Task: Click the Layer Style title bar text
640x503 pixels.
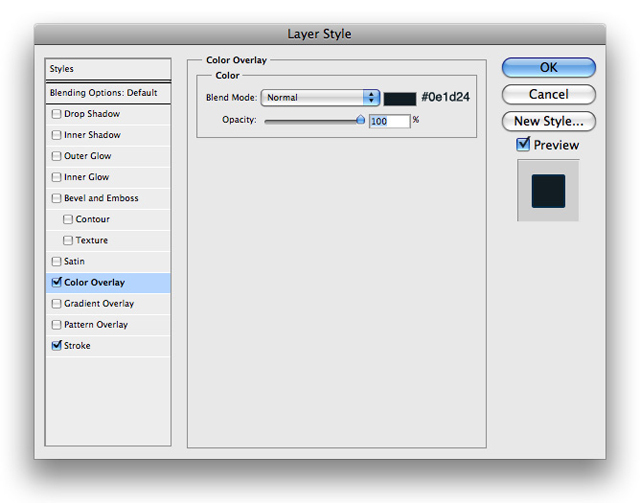Action: coord(319,34)
